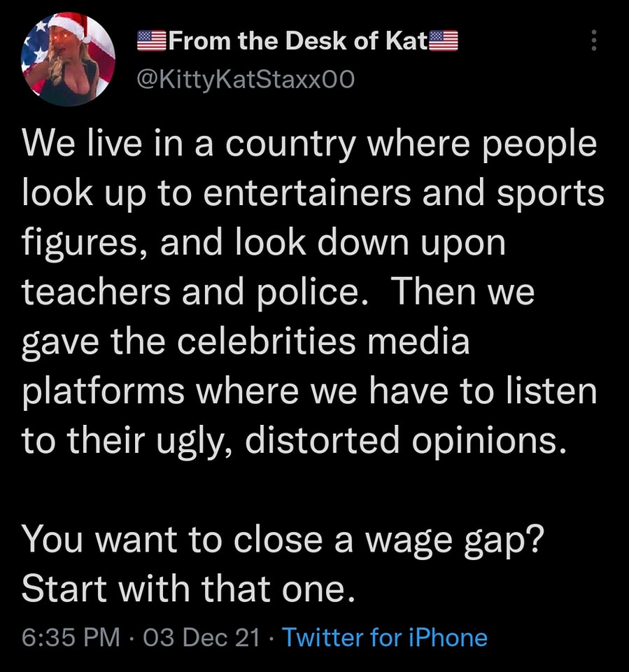
Task: Click the line "gave the celebrities media"
Action: coord(245,343)
